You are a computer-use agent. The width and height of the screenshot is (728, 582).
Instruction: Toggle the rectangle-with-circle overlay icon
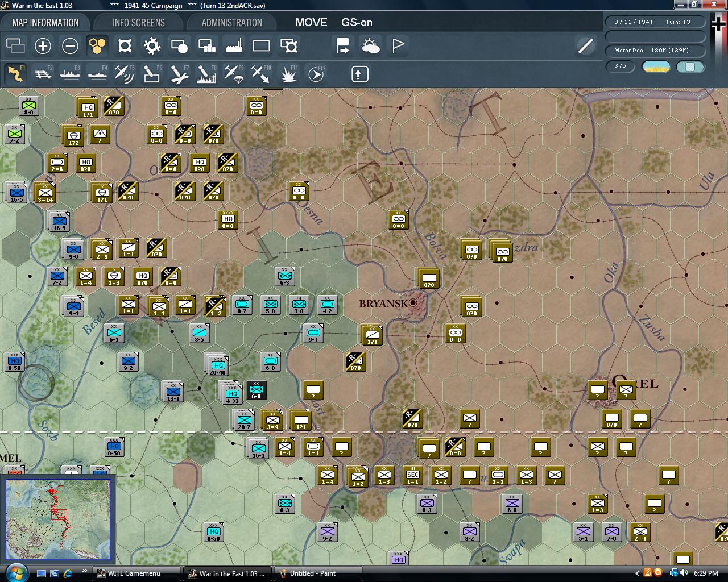[179, 45]
